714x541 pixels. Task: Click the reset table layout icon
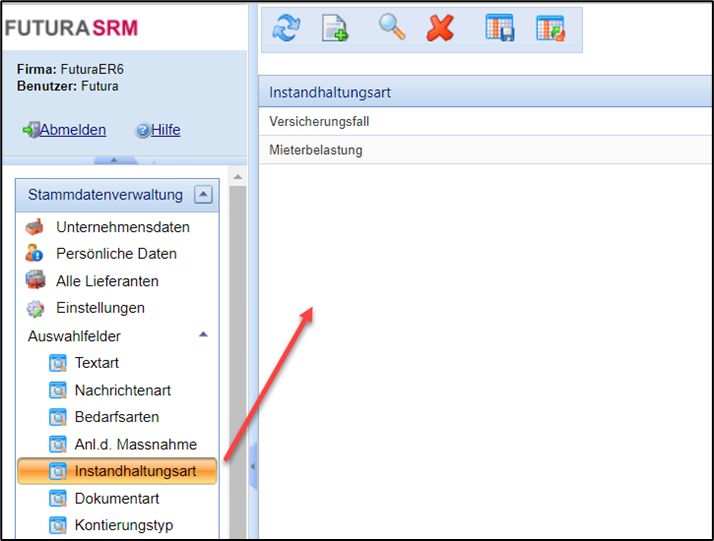pos(550,29)
